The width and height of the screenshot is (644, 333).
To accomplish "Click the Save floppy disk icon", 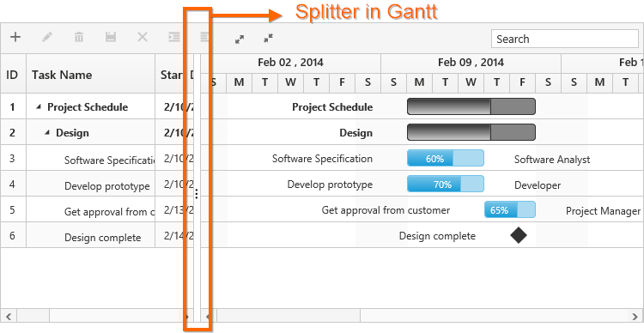I will (111, 38).
